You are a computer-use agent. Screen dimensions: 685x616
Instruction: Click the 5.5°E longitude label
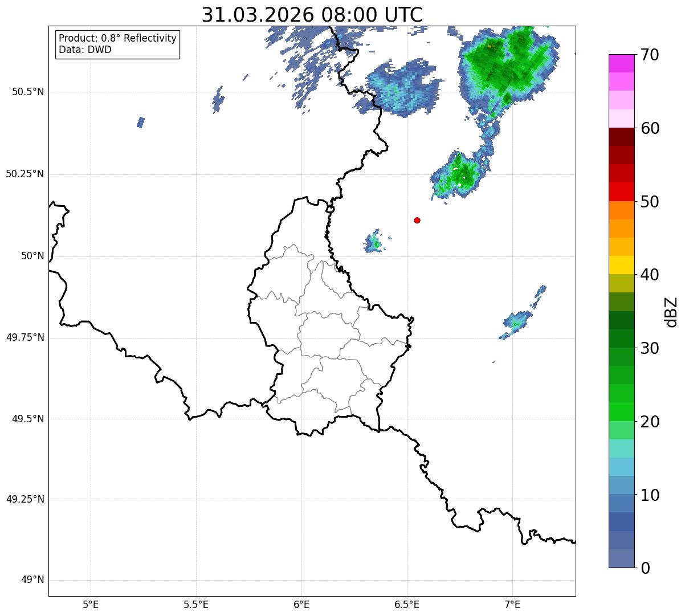tap(196, 604)
